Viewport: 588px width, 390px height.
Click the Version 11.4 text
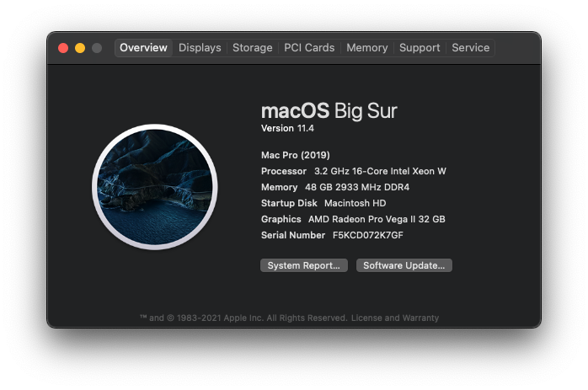point(287,128)
